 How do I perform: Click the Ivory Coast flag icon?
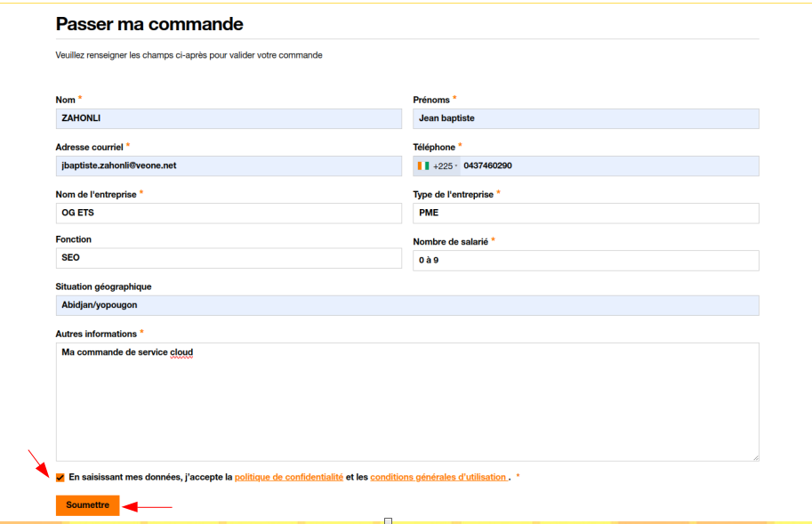click(422, 166)
